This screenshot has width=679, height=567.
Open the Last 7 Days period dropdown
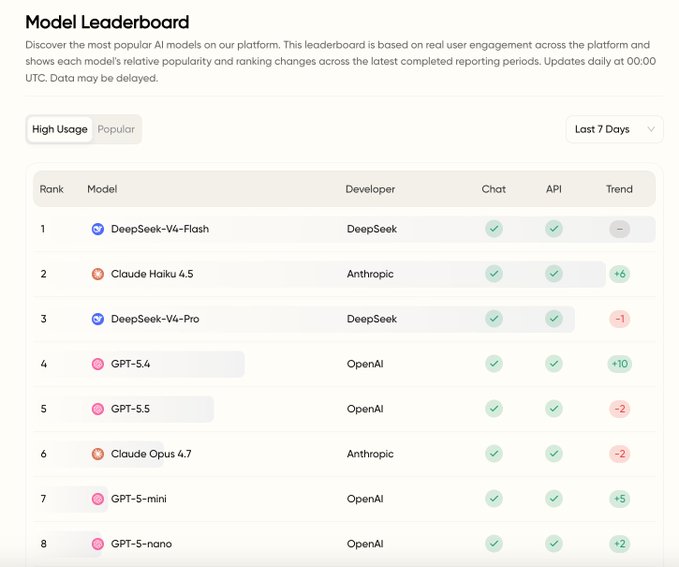pos(614,129)
